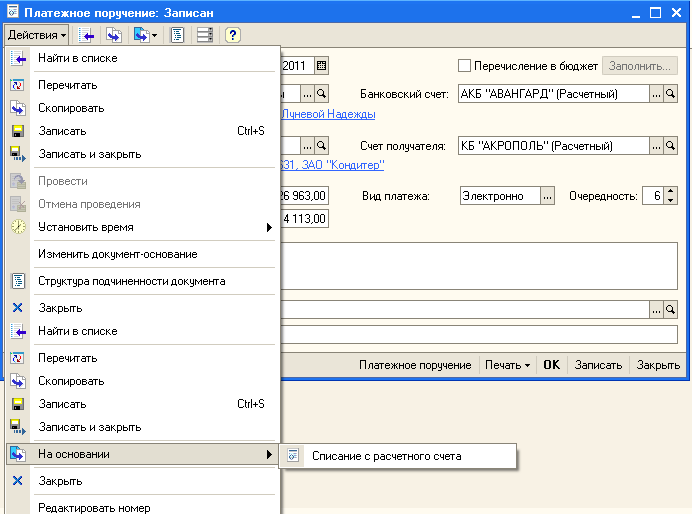Enable the 'Перечисление в бюджет' checkbox
The width and height of the screenshot is (692, 514).
[464, 66]
